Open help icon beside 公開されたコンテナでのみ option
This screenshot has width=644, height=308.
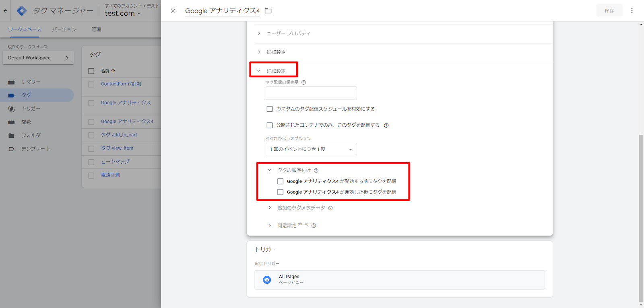pos(386,125)
